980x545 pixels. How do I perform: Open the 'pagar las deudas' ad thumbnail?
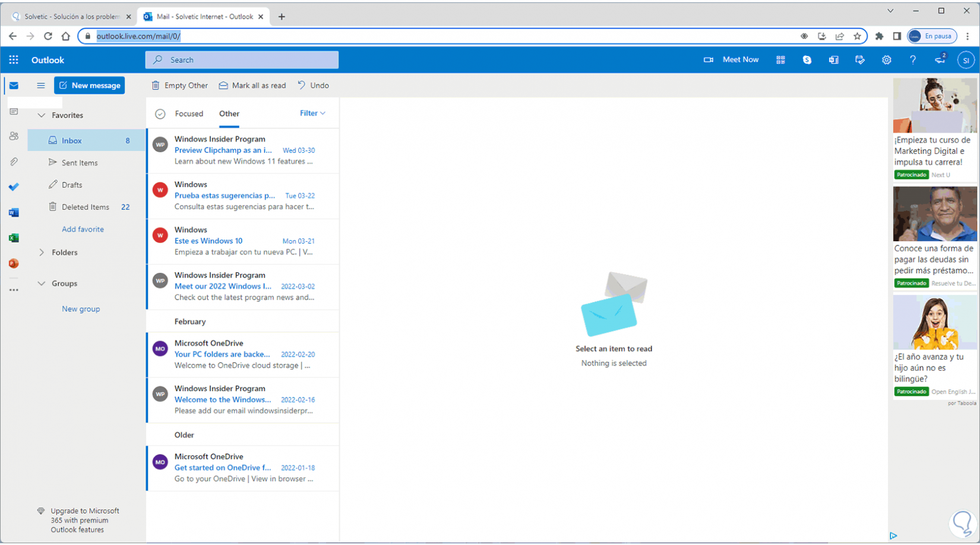click(x=935, y=214)
